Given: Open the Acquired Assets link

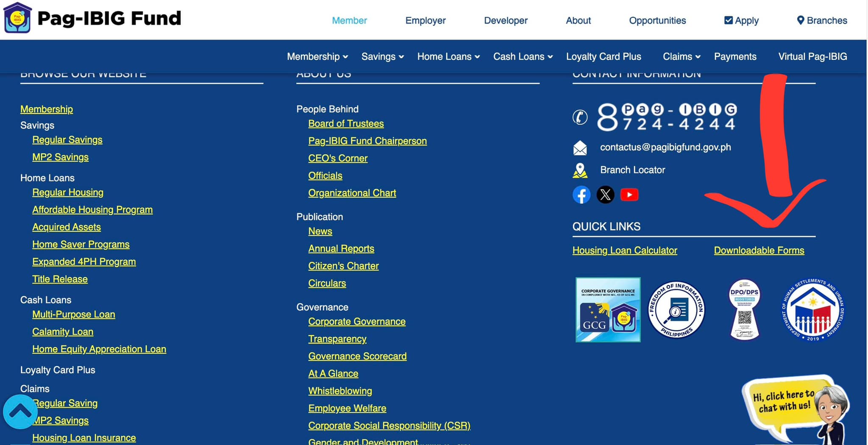Looking at the screenshot, I should point(67,227).
